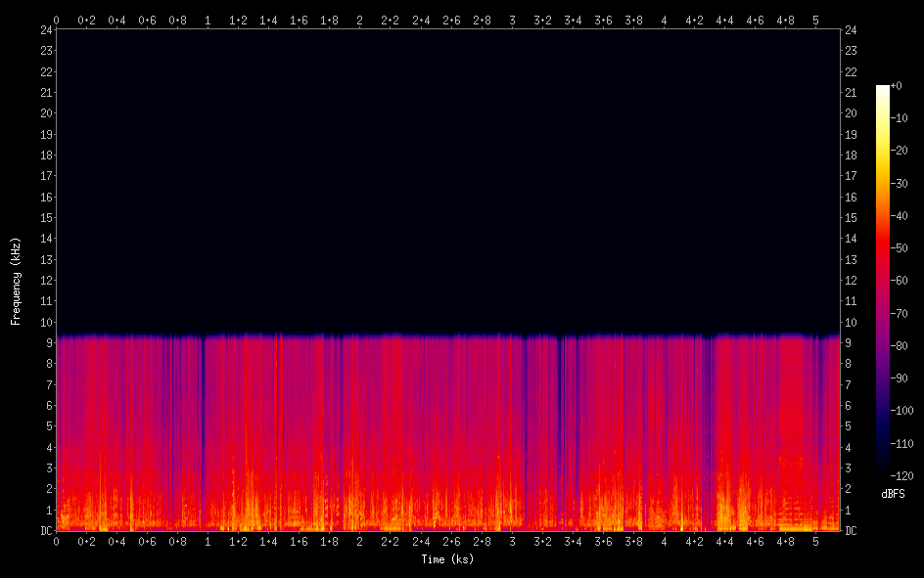Image resolution: width=924 pixels, height=578 pixels.
Task: Select the "-40" color scale label
Action: (899, 216)
